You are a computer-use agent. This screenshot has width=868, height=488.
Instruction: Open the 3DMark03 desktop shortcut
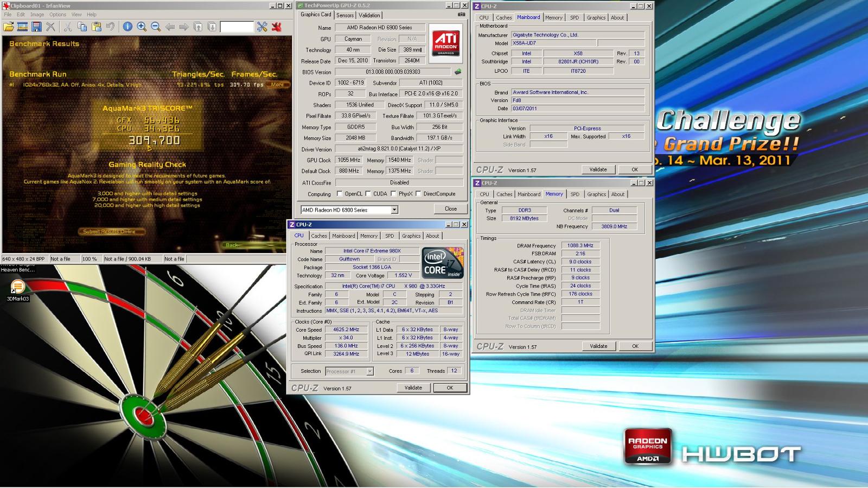click(x=17, y=290)
